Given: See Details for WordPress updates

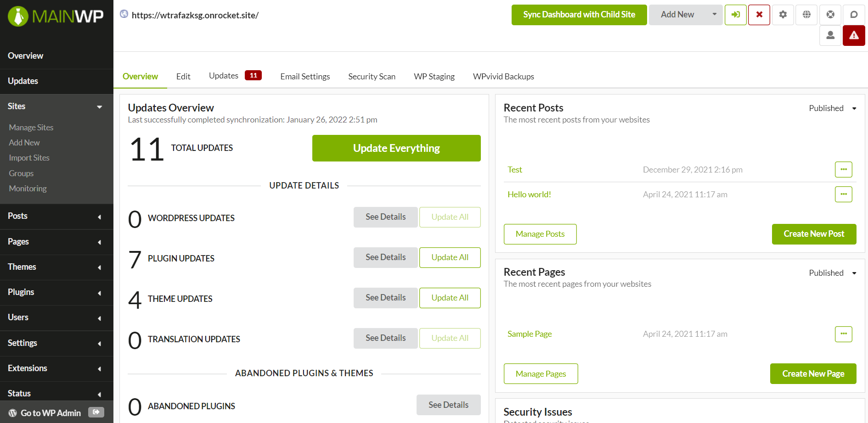Looking at the screenshot, I should (385, 217).
